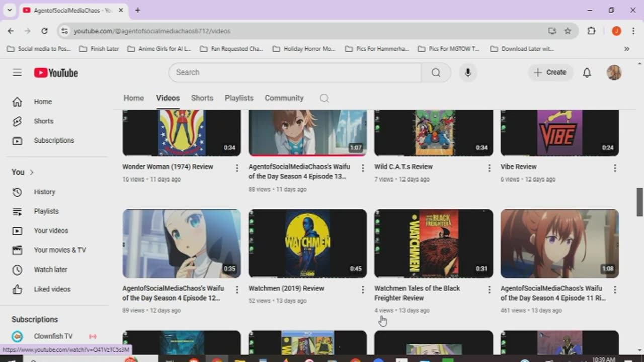Open the Playlists tab

click(x=239, y=98)
